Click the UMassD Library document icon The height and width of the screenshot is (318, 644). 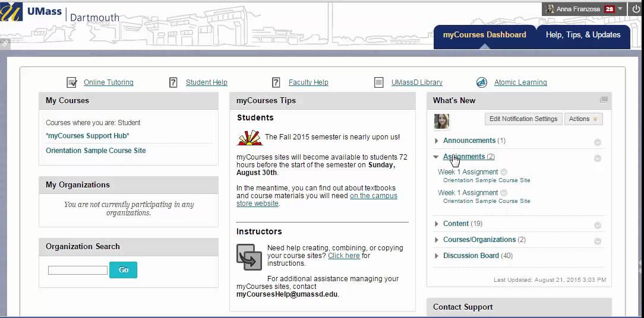click(x=378, y=82)
